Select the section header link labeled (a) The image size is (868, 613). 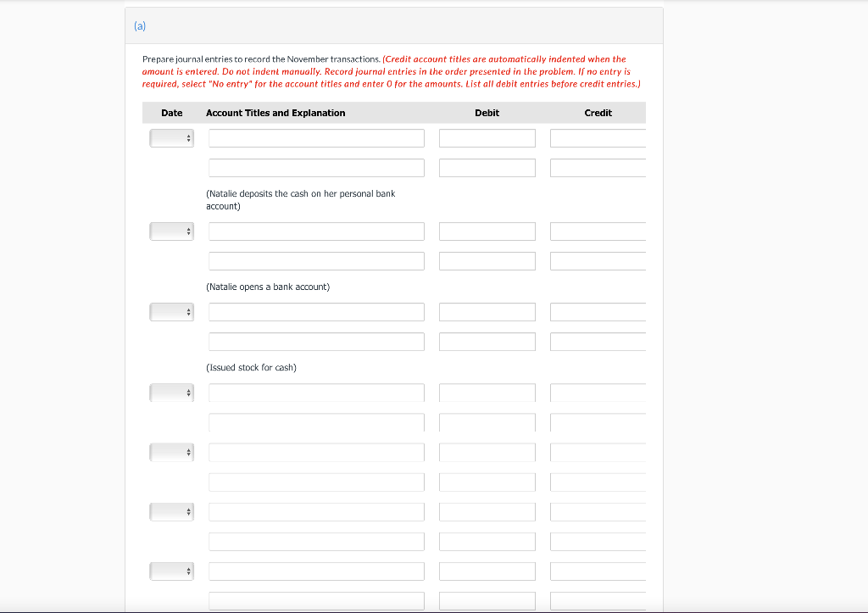pyautogui.click(x=139, y=25)
